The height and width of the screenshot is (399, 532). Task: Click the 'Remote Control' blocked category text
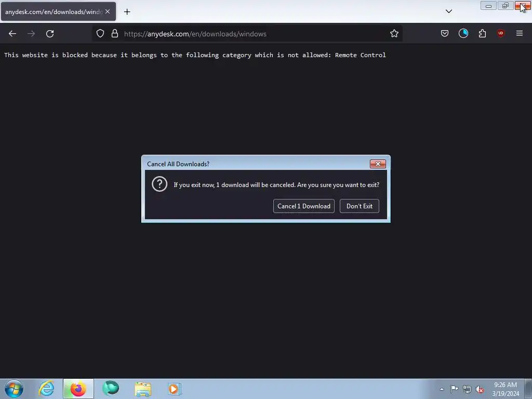[x=361, y=55]
